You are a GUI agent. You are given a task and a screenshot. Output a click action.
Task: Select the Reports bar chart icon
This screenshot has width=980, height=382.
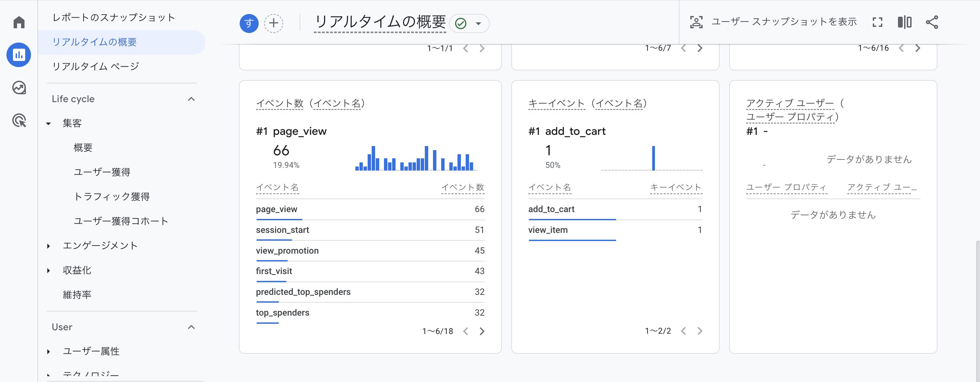tap(19, 55)
